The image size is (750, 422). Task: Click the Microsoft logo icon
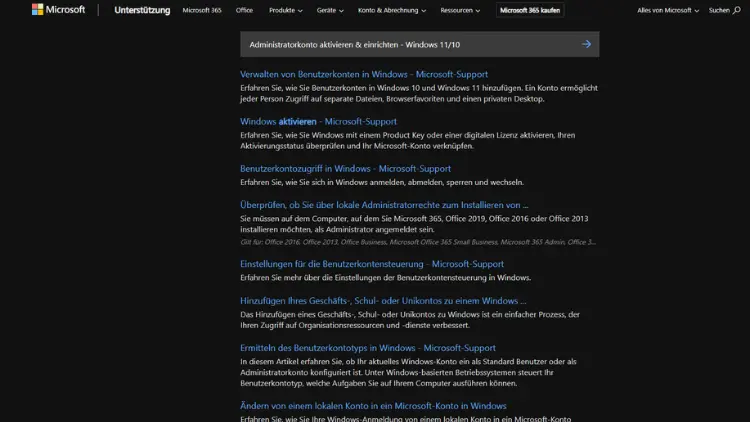37,10
